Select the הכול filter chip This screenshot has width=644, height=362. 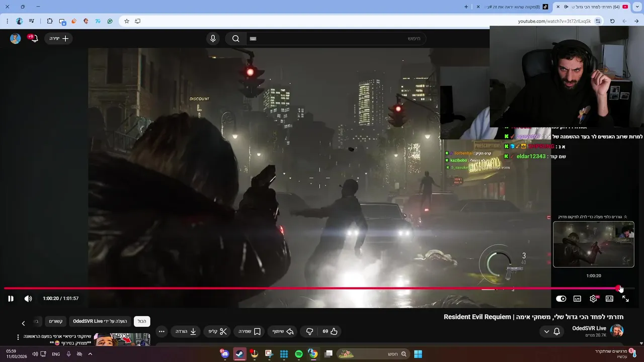(142, 321)
